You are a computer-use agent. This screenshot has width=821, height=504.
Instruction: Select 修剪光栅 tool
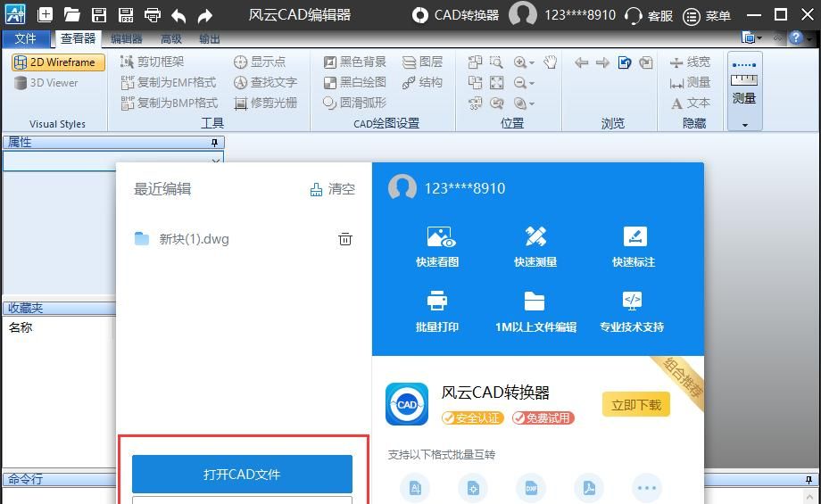coord(265,103)
